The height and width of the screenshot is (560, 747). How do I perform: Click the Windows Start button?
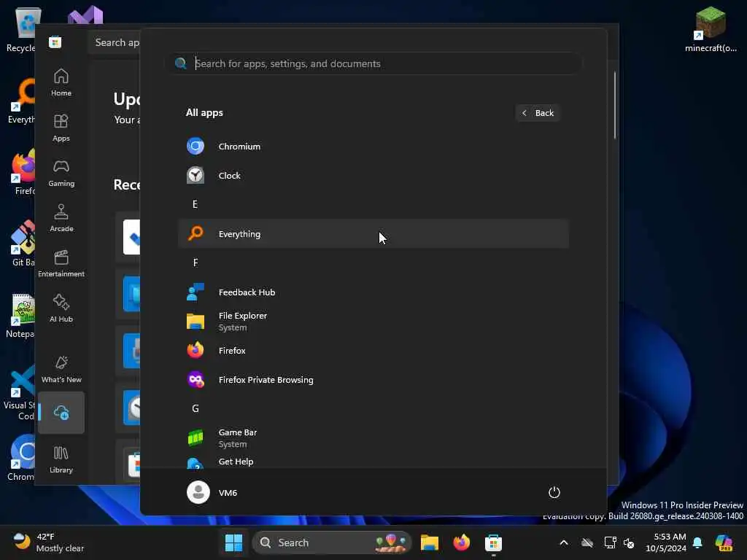[233, 542]
